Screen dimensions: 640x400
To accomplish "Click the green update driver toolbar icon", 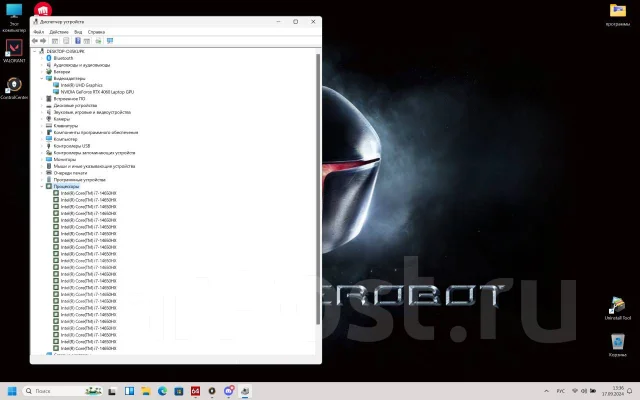I will coord(98,41).
